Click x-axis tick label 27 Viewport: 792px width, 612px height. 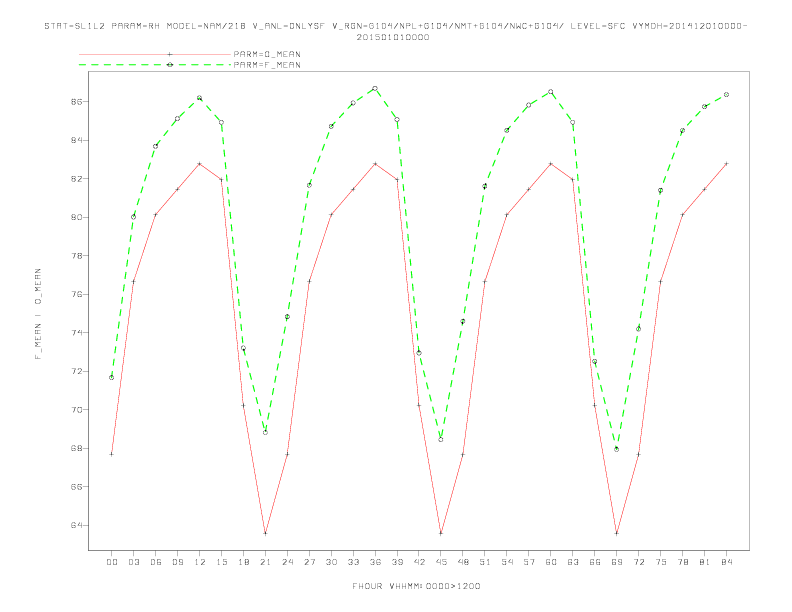309,562
